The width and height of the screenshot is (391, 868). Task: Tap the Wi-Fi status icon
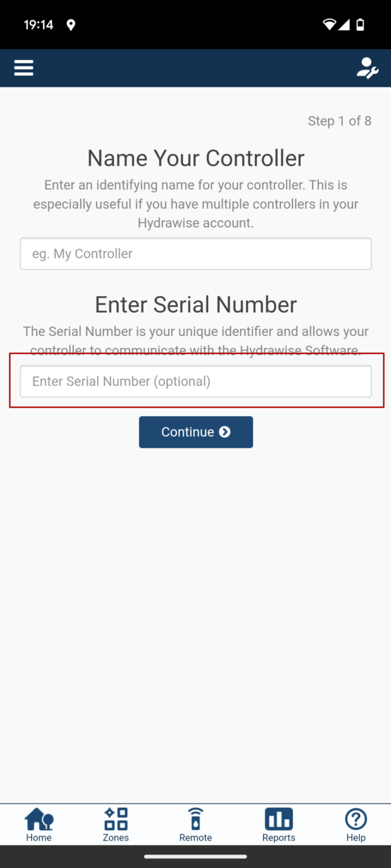(x=329, y=24)
